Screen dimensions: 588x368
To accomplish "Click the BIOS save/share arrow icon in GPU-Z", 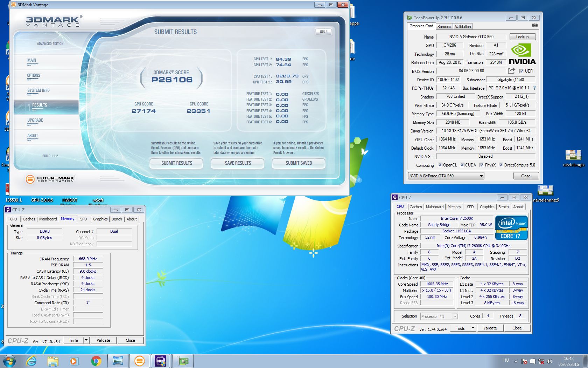I will pos(511,71).
